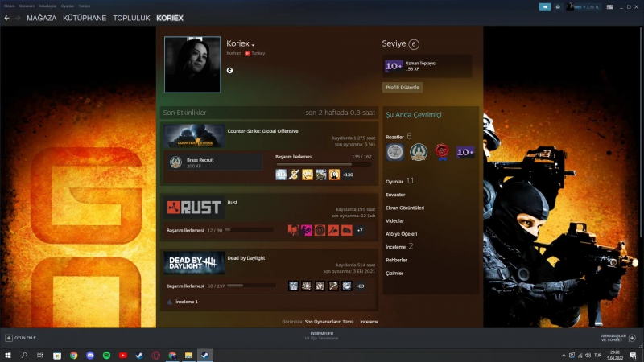Open the İnceleme 1 review link
The width and height of the screenshot is (644, 362).
[x=187, y=302]
